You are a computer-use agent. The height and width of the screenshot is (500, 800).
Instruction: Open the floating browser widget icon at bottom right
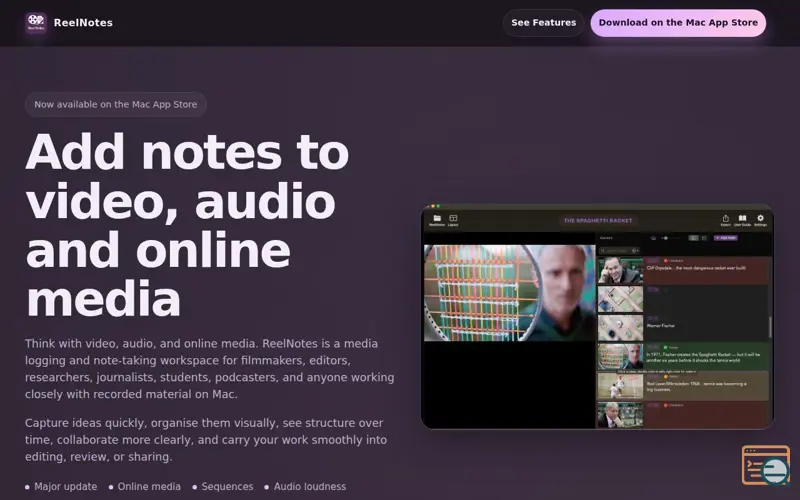coord(766,465)
